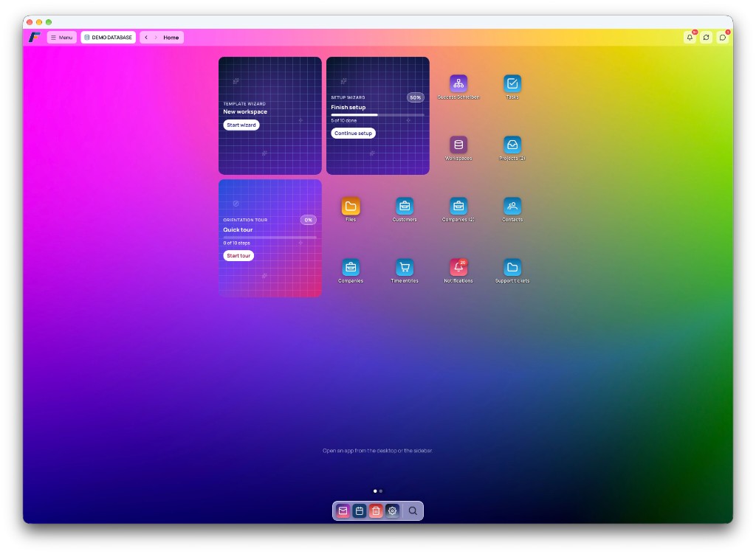
Task: Open the bell notifications icon in top bar
Action: [x=690, y=37]
